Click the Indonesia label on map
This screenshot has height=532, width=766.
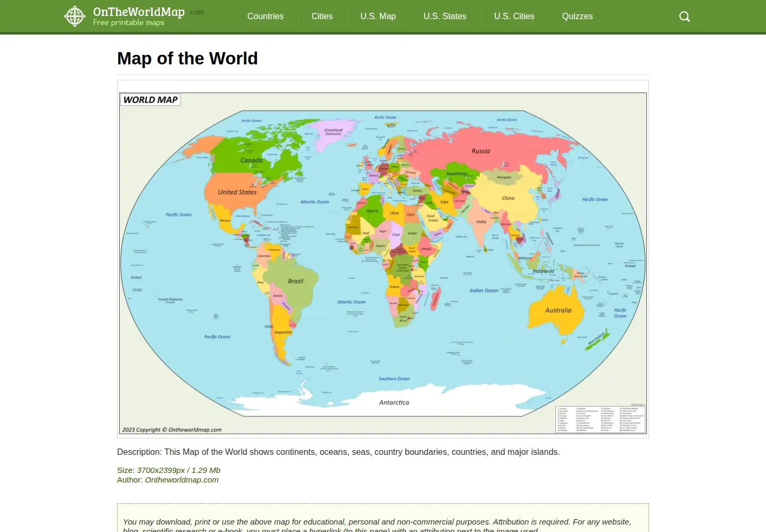coord(543,271)
